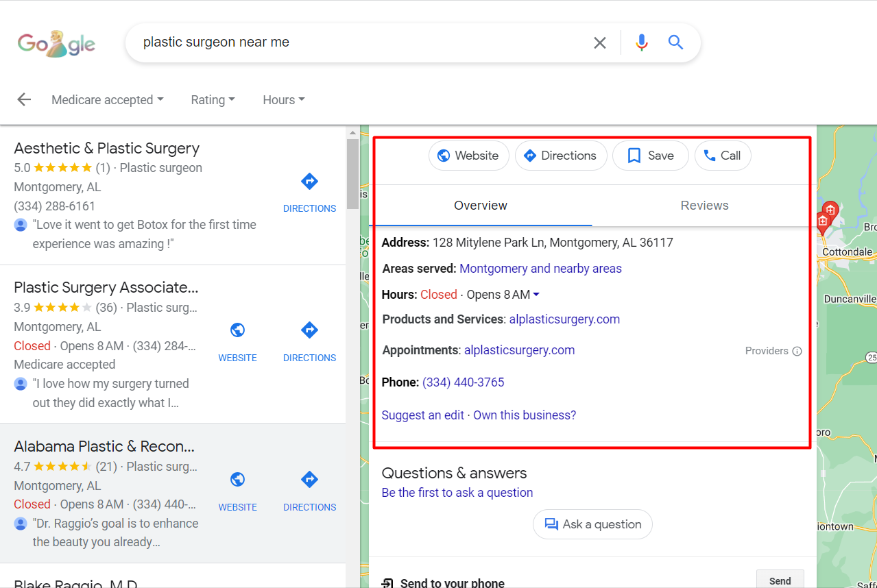Go back using the left arrow icon
This screenshot has width=877, height=588.
pos(24,99)
